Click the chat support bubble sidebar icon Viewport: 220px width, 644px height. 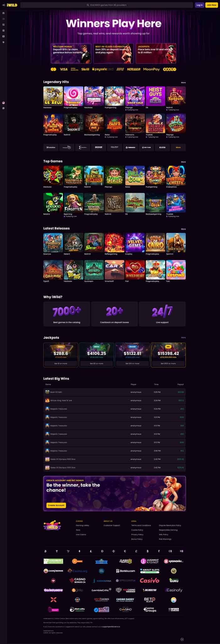tap(3, 108)
